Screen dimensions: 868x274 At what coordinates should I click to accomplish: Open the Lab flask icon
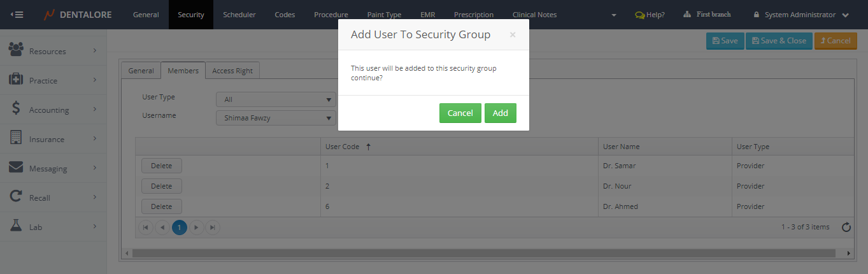pos(16,226)
